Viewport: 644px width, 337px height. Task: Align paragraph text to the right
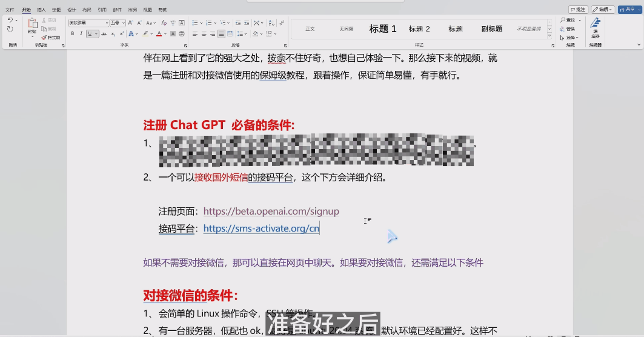pyautogui.click(x=212, y=34)
